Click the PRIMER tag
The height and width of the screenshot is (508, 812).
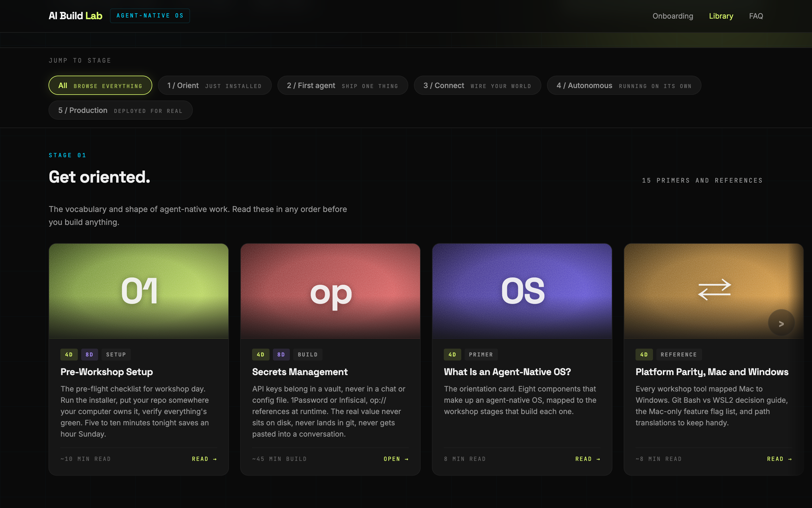click(481, 354)
